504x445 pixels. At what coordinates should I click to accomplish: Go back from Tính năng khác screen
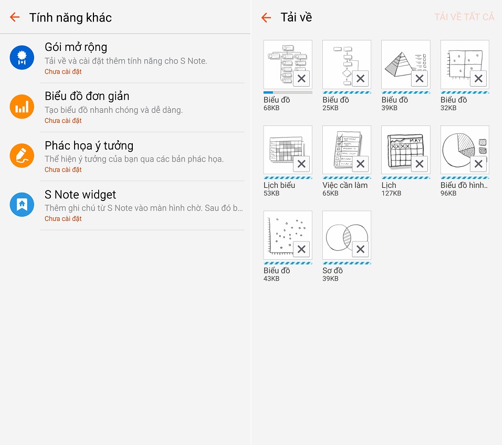15,17
